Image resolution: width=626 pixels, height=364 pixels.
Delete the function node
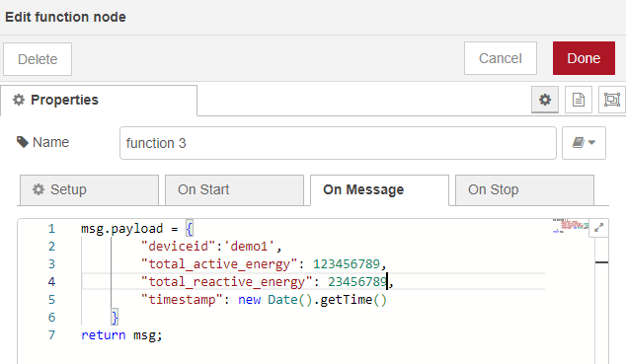(x=38, y=59)
